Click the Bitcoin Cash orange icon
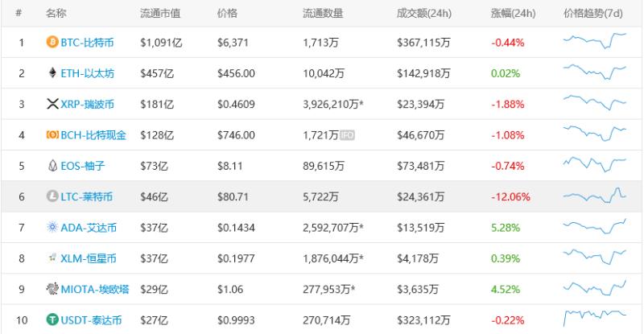 point(52,134)
